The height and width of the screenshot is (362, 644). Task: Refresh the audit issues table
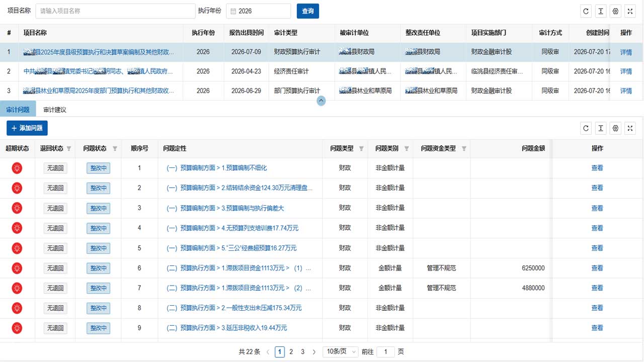[x=586, y=128]
